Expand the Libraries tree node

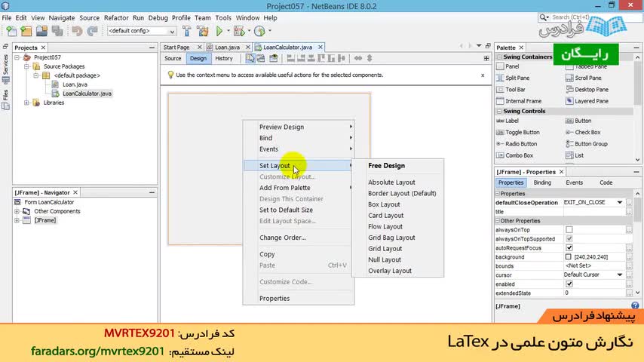pos(26,103)
